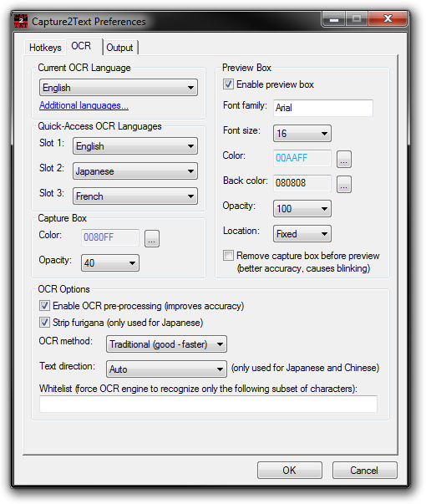
Task: Toggle Enable OCR pre-processing checkbox
Action: [x=44, y=306]
